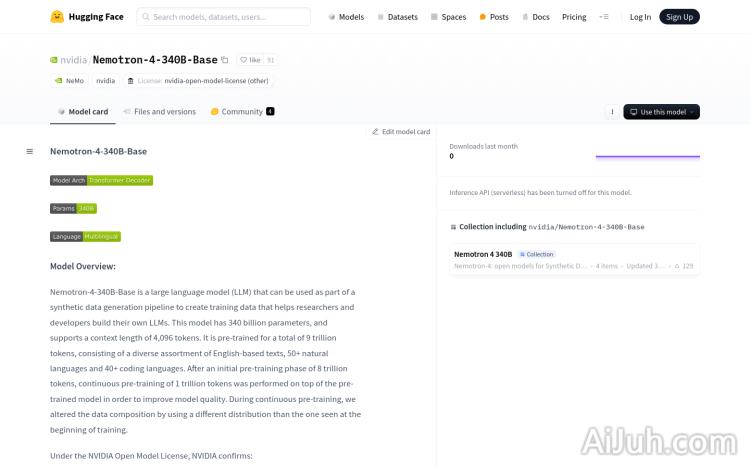Go to the Models page

tap(346, 17)
